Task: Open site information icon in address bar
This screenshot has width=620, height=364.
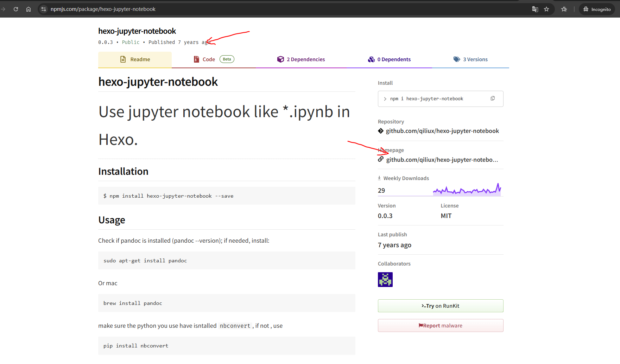Action: tap(44, 9)
